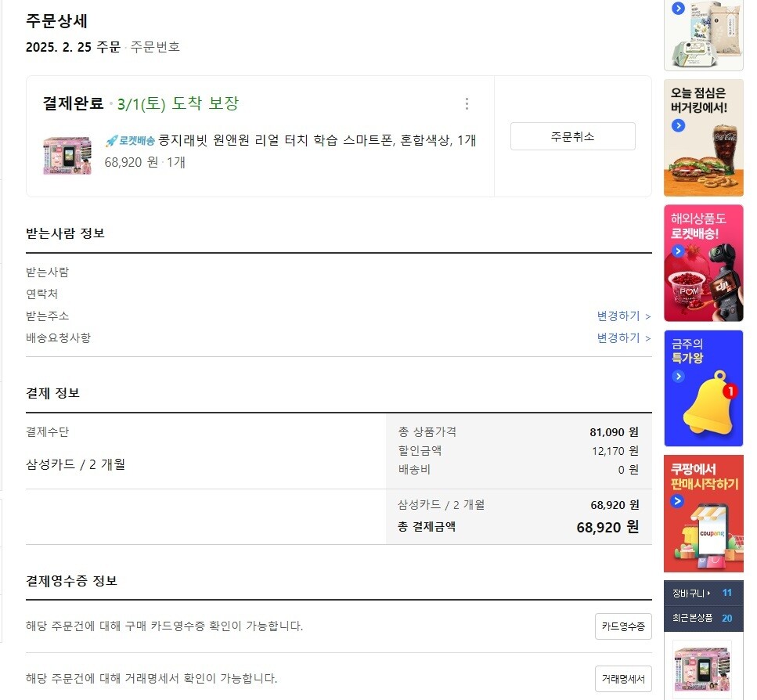Image resolution: width=757 pixels, height=700 pixels.
Task: Click the overseas Rocket delivery banner arrow
Action: tap(678, 251)
